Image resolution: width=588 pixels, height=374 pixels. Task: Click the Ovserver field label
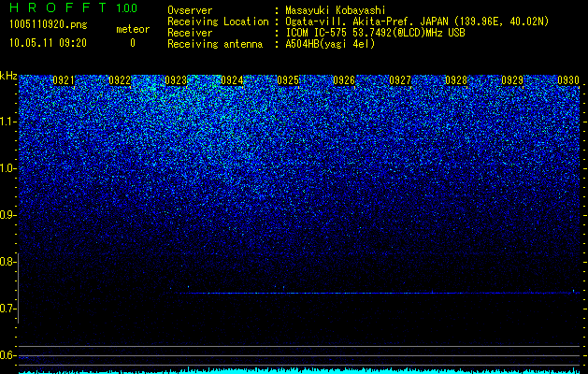coord(190,10)
